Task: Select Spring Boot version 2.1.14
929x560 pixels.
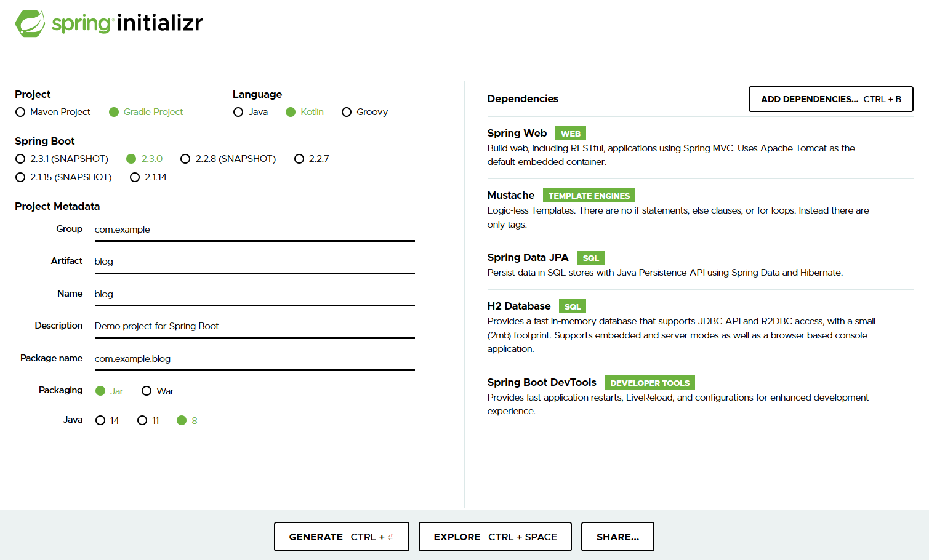Action: (148, 177)
